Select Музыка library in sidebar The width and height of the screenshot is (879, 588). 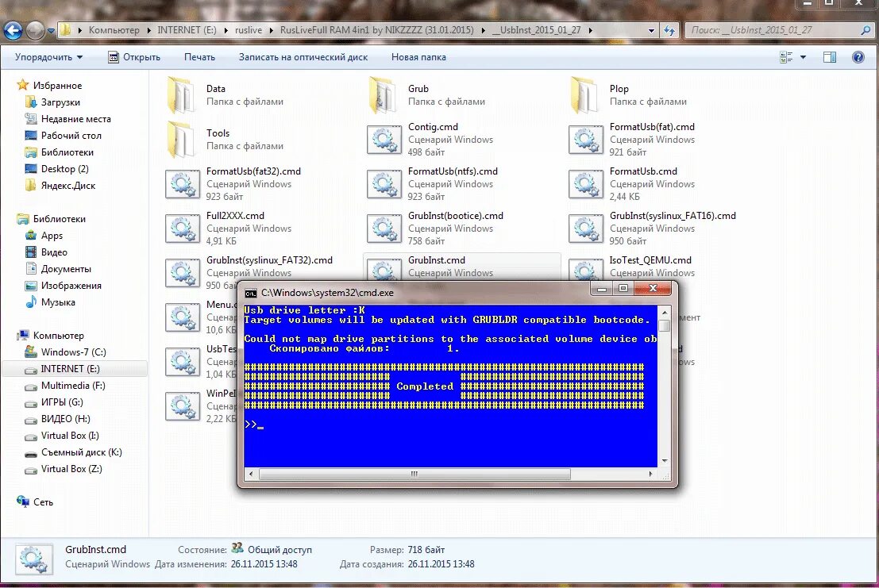click(x=58, y=302)
